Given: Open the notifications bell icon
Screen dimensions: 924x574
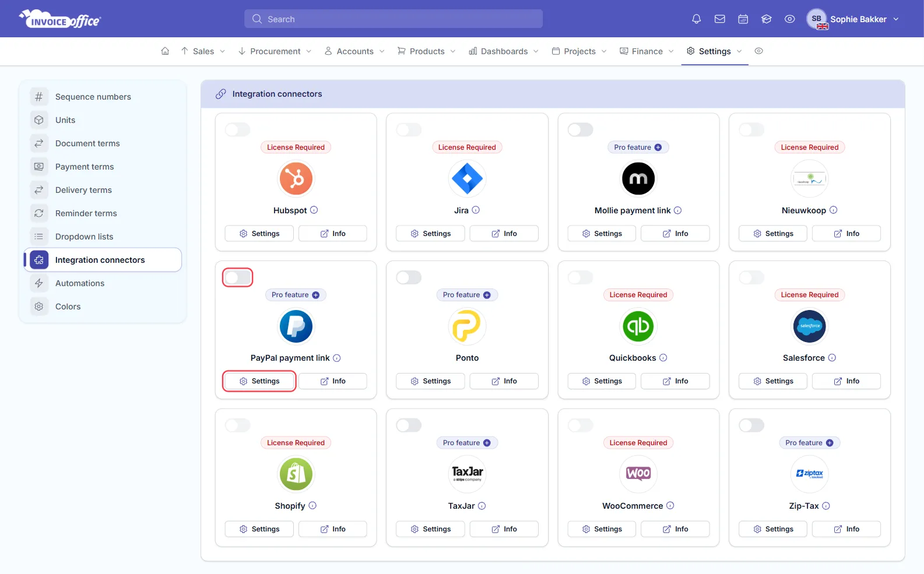Looking at the screenshot, I should click(696, 19).
